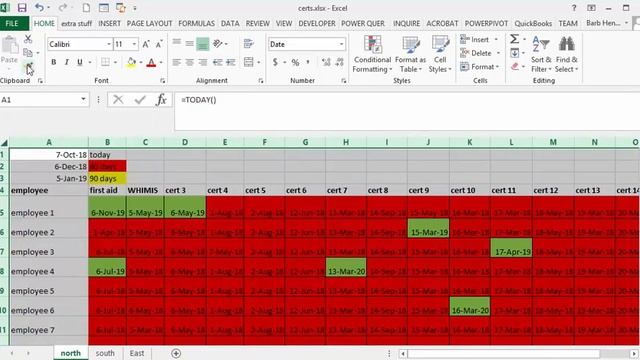Select the Format Painter brush icon

29,66
